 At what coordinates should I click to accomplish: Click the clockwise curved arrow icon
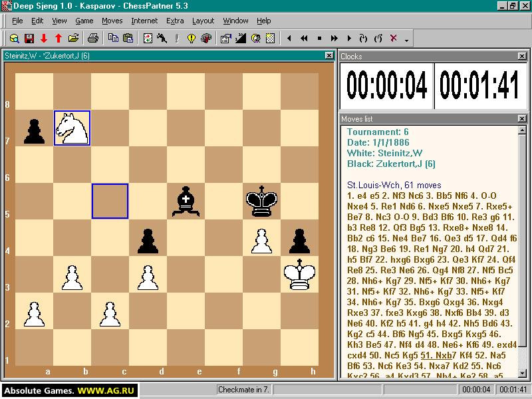tap(363, 39)
